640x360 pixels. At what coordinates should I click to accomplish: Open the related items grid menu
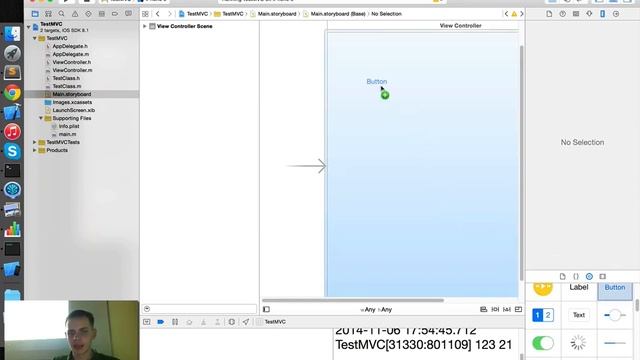tap(145, 14)
